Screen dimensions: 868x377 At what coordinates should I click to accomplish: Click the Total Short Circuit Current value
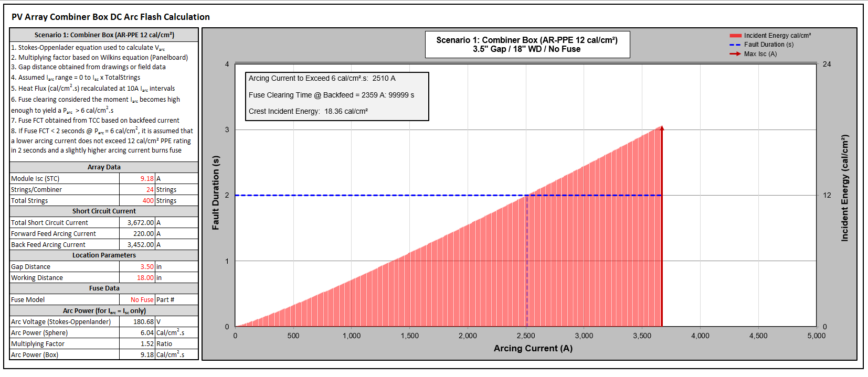coord(140,223)
